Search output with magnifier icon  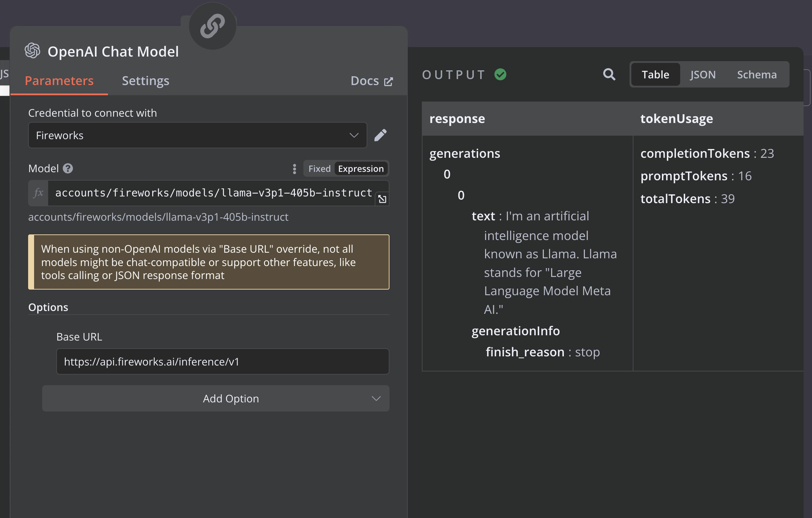coord(609,75)
